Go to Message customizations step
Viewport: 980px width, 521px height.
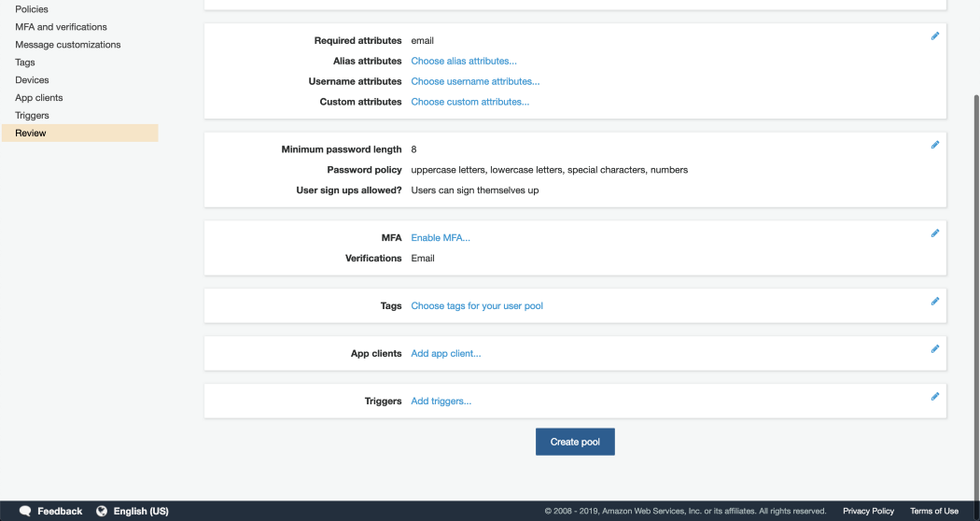[x=68, y=45]
